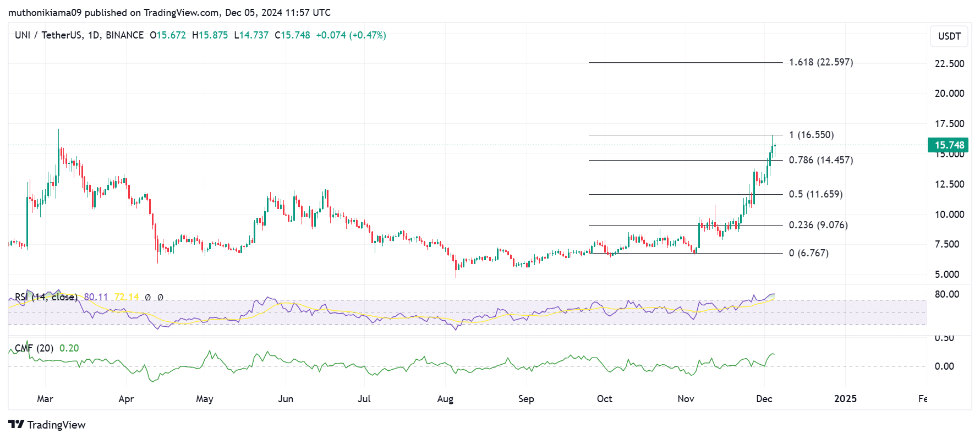Click the RSI value 80.11
Image resolution: width=980 pixels, height=439 pixels.
coord(96,297)
